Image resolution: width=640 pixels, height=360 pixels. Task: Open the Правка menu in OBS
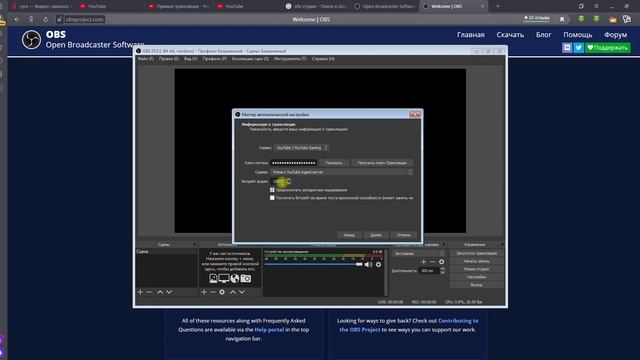click(169, 59)
